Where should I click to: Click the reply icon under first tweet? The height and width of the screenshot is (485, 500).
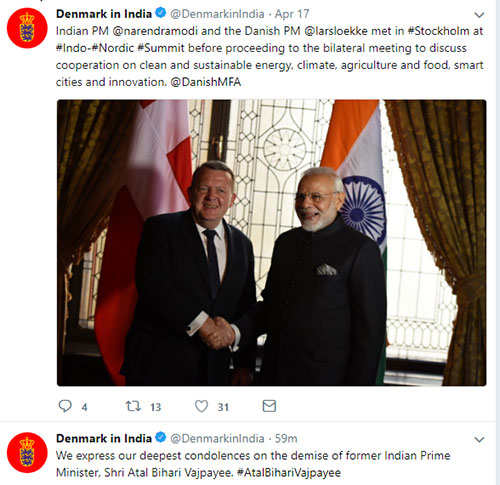(x=65, y=406)
